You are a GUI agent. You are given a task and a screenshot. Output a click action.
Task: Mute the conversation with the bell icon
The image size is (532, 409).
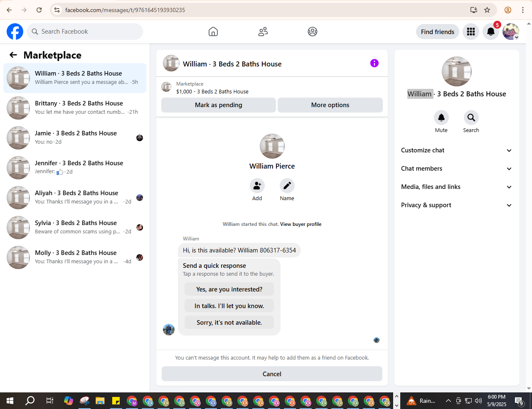[441, 118]
